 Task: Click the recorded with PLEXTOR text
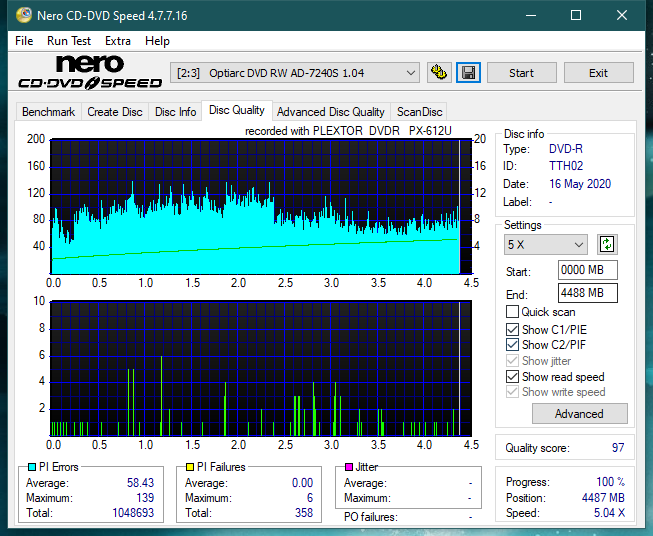coord(348,131)
